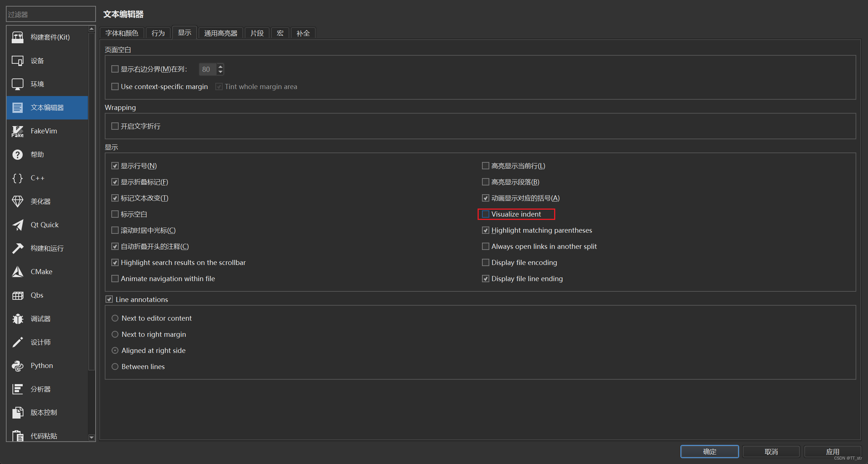The image size is (868, 464).
Task: Select the 代码粘贴 code pasting icon
Action: [18, 436]
